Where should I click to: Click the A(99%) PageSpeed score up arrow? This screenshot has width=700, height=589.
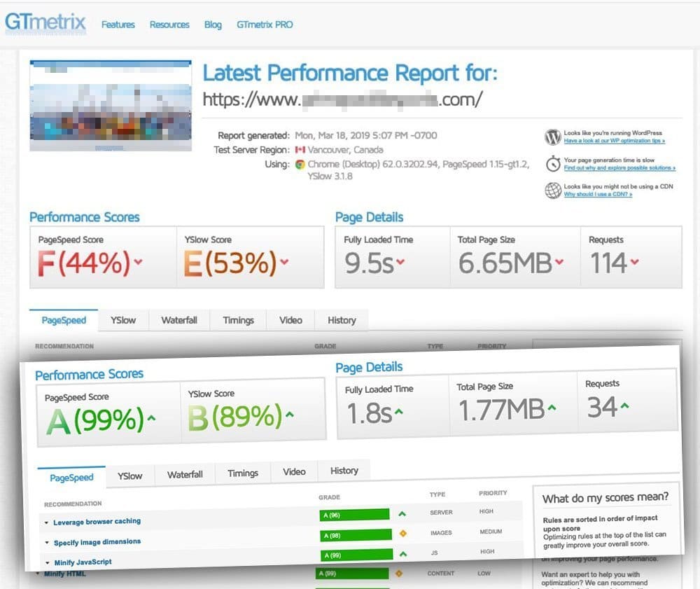(x=151, y=418)
